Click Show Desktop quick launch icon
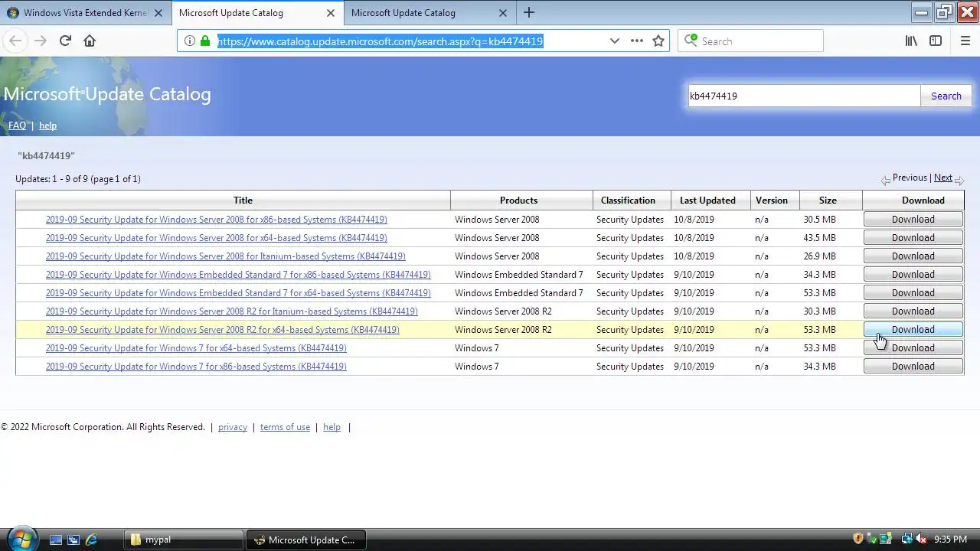Screen dimensions: 980x551 56,540
